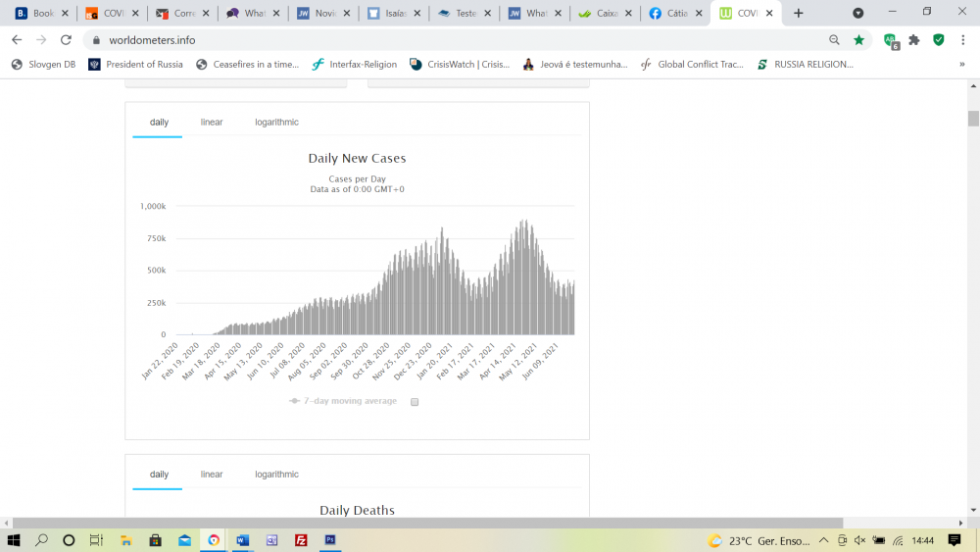980x552 pixels.
Task: Open the Chrome extensions puzzle icon
Action: 914,40
